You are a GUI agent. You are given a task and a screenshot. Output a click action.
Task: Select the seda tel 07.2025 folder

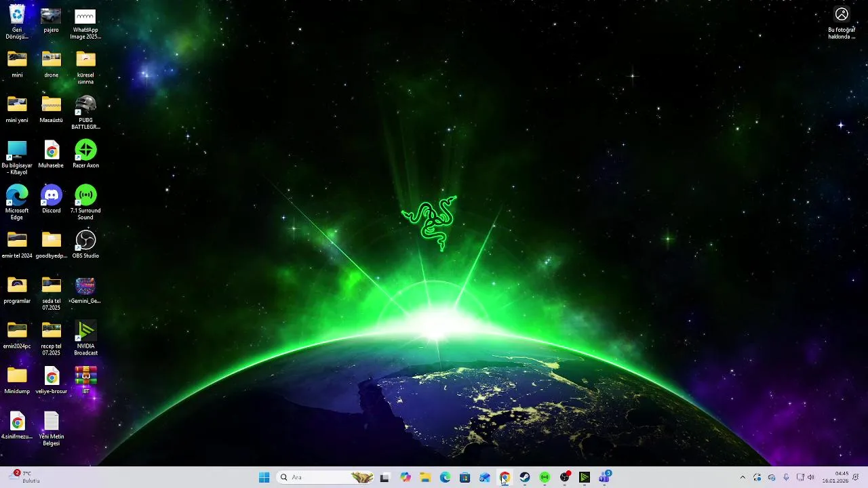click(x=52, y=293)
